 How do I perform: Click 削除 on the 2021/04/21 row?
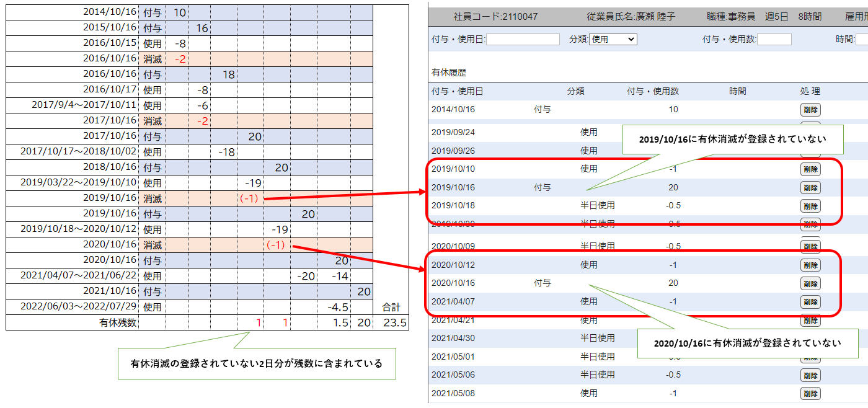[x=810, y=321]
